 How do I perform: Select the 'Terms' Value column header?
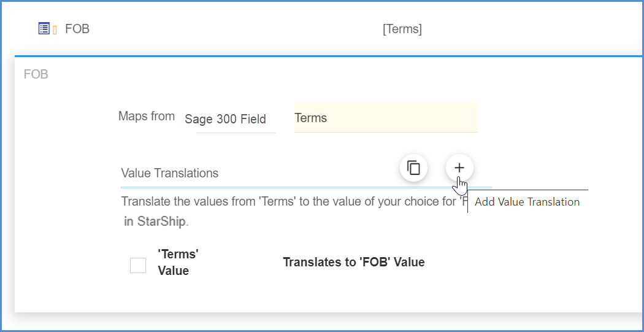(178, 262)
